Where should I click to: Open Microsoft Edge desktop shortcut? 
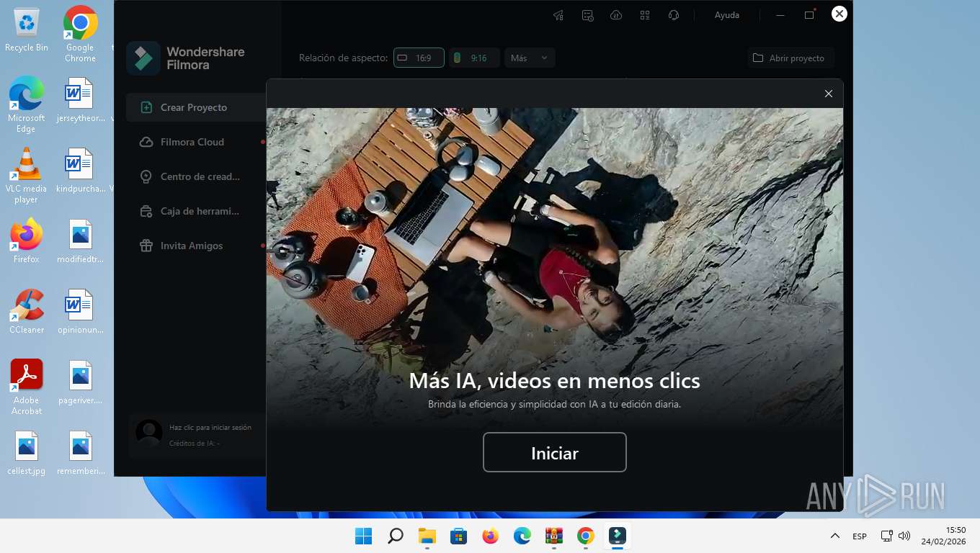[x=26, y=104]
